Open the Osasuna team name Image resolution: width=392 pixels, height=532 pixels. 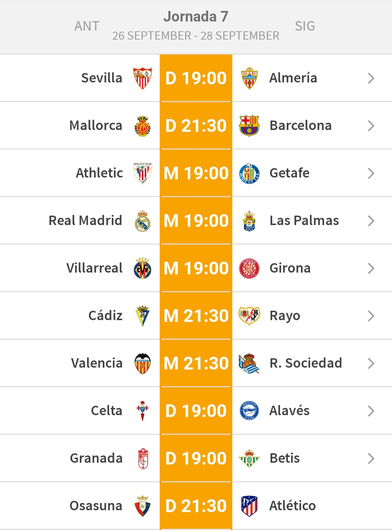(96, 506)
